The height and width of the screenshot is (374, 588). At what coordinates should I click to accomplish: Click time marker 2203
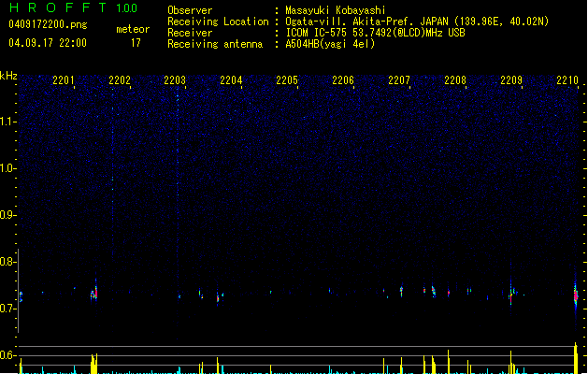click(x=175, y=79)
